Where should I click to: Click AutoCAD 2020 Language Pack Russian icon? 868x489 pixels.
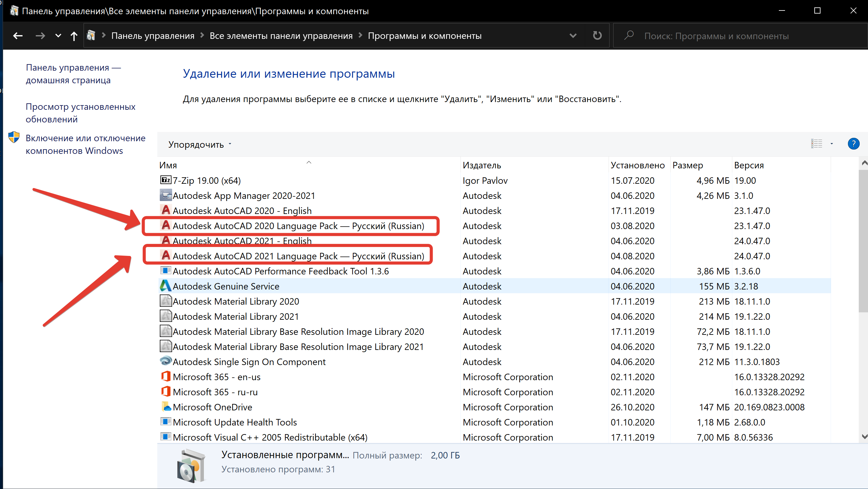165,225
